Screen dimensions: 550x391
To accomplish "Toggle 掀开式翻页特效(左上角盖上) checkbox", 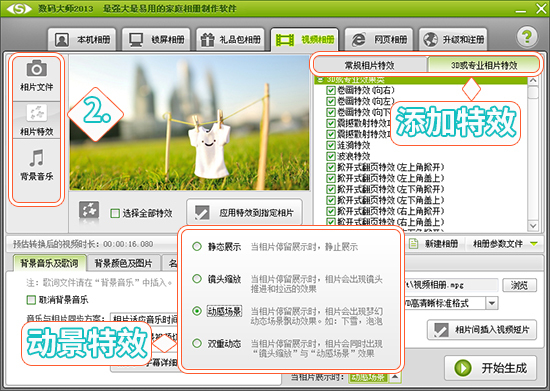I will point(330,178).
